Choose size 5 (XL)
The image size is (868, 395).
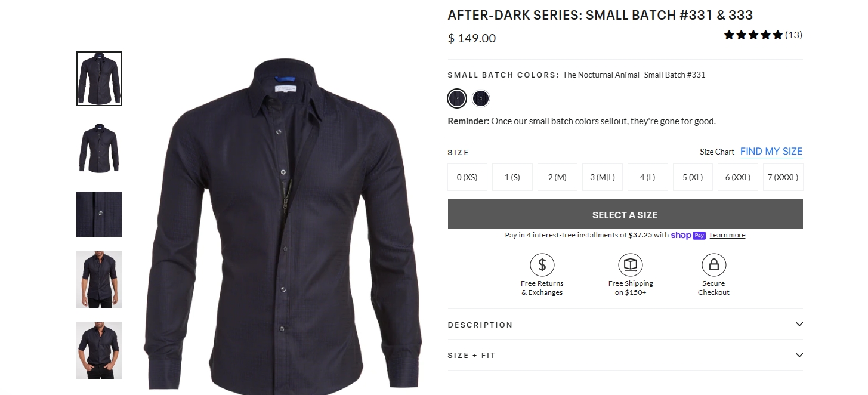tap(693, 177)
